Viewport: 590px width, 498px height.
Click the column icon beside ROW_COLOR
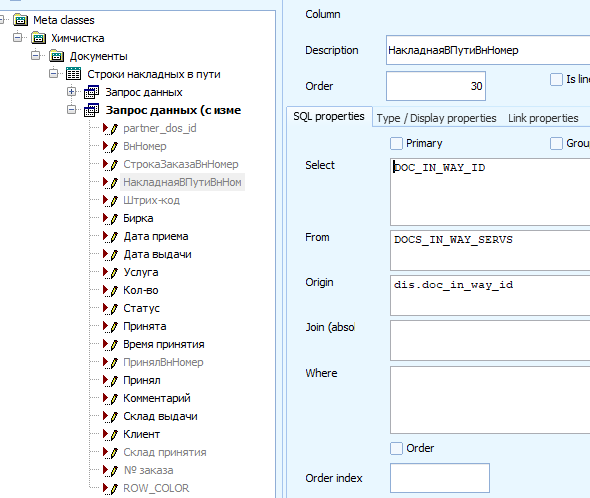pos(110,488)
